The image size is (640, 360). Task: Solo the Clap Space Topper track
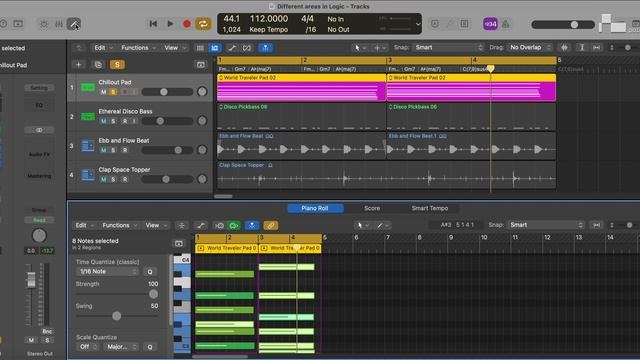tap(113, 180)
